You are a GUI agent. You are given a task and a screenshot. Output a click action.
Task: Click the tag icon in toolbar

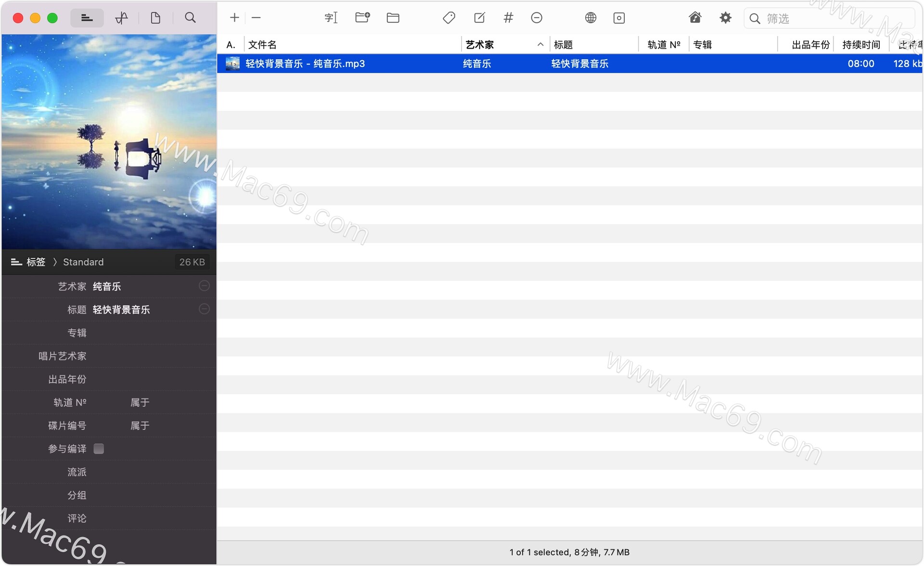(449, 18)
